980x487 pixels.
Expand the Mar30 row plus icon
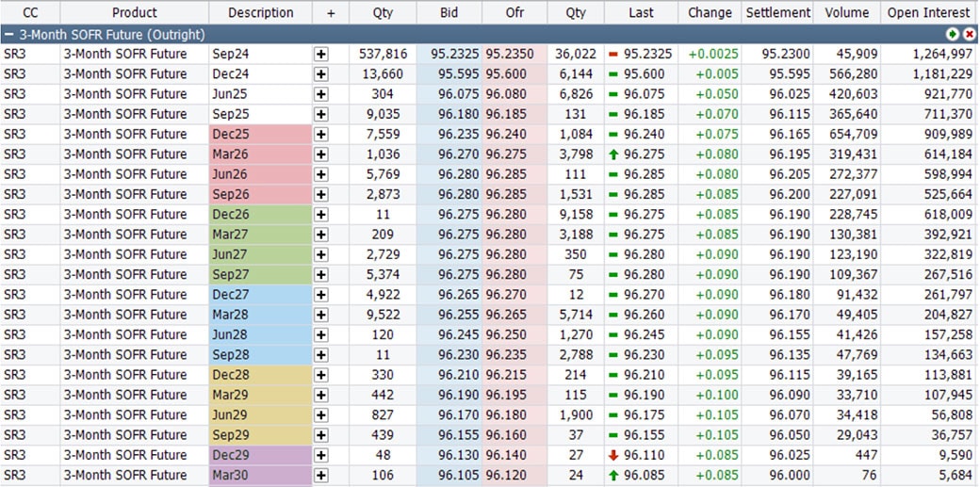(x=321, y=475)
